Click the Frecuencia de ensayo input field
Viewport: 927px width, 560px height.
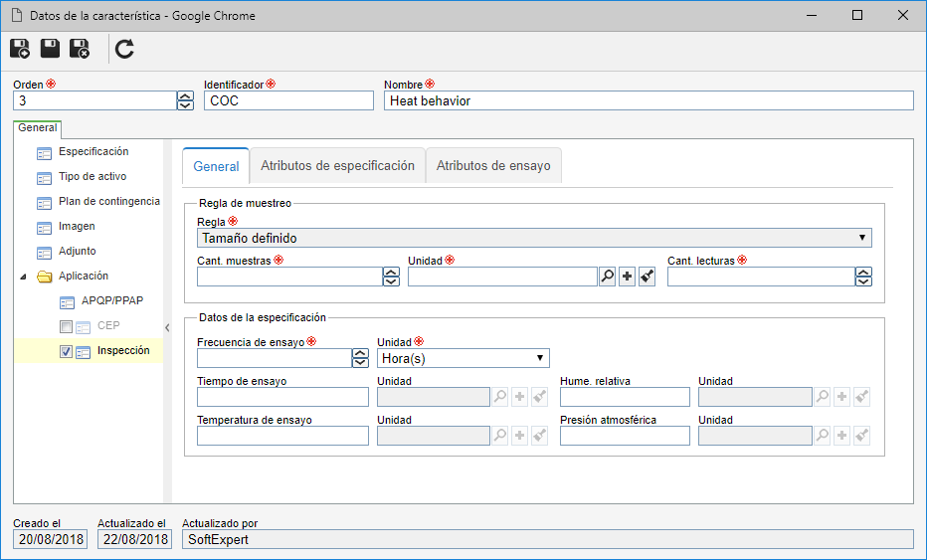pyautogui.click(x=275, y=358)
